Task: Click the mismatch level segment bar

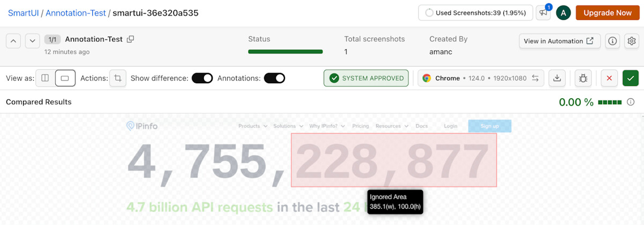Action: coord(610,102)
